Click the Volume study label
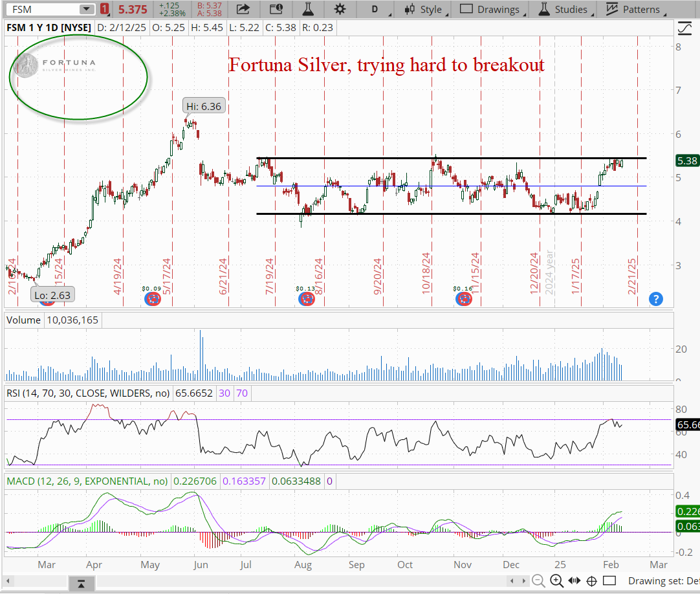Screen dimensions: 700x594 click(23, 320)
